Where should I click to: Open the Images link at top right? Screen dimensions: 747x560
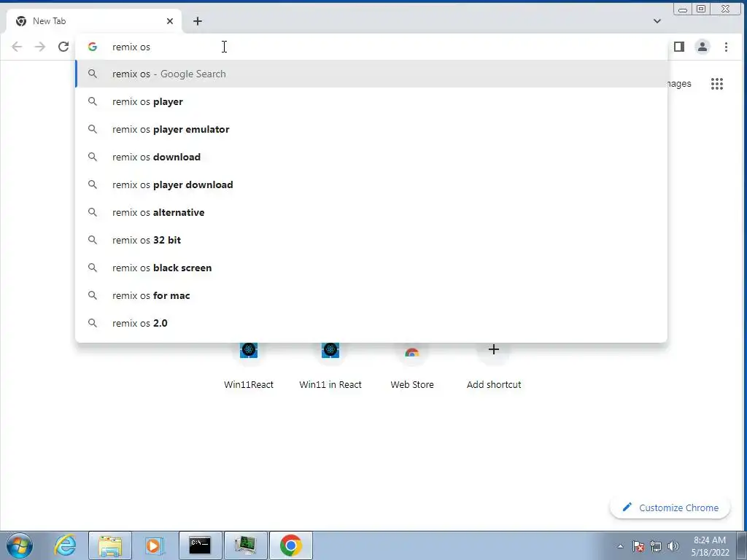pos(679,84)
